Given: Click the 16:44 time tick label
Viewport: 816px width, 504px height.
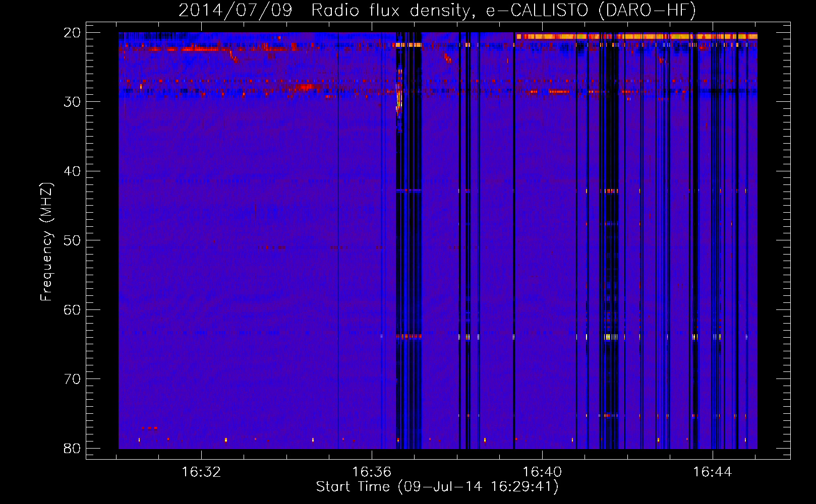Looking at the screenshot, I should (x=713, y=472).
